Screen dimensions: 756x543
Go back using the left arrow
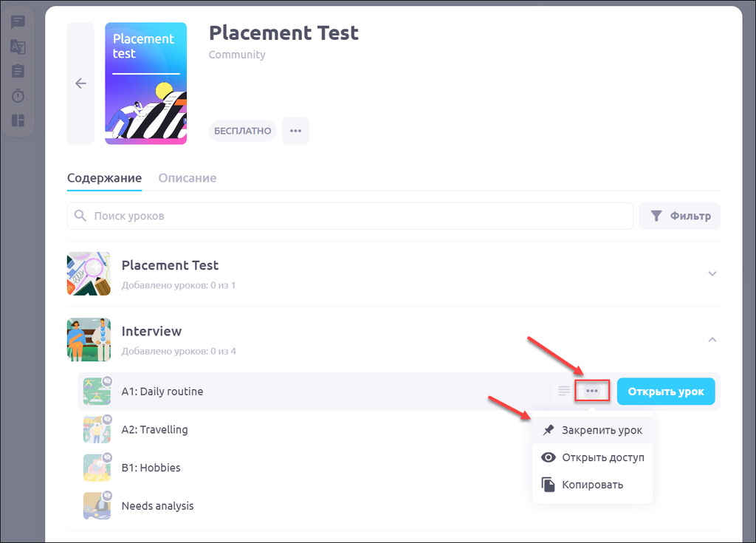80,83
